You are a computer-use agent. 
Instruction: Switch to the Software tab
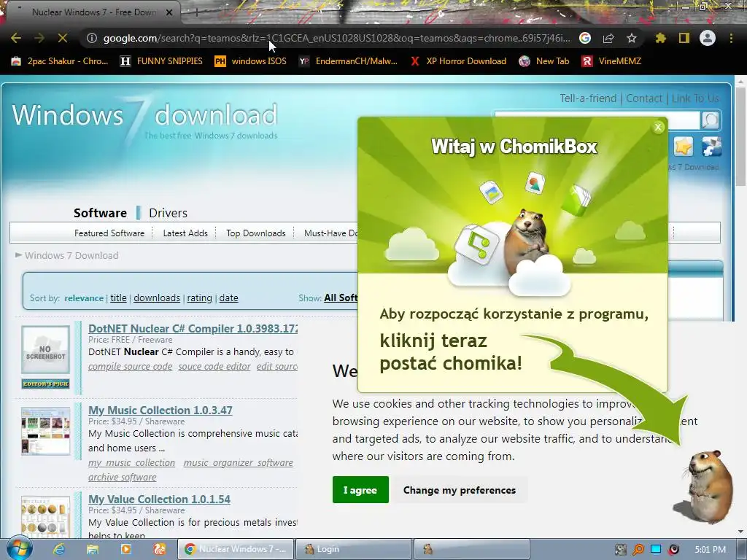[100, 213]
